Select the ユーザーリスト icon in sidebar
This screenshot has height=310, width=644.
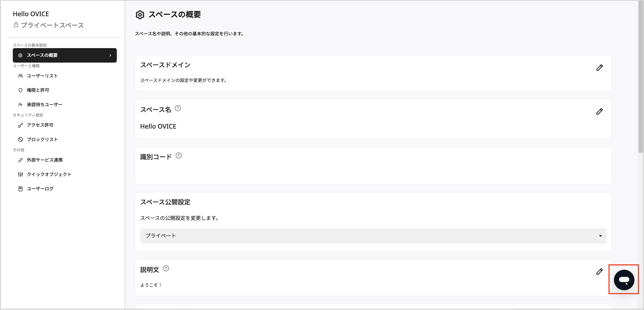tap(20, 76)
